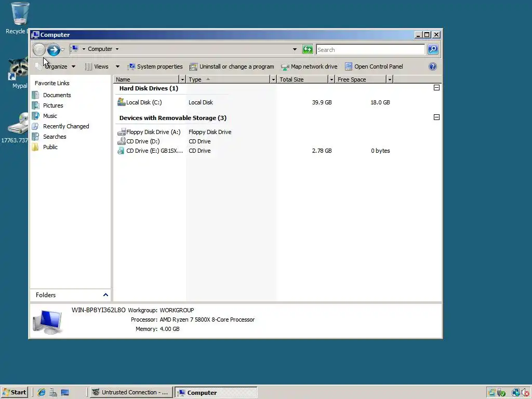The image size is (532, 399).
Task: Click the computer icon in address bar
Action: click(75, 49)
